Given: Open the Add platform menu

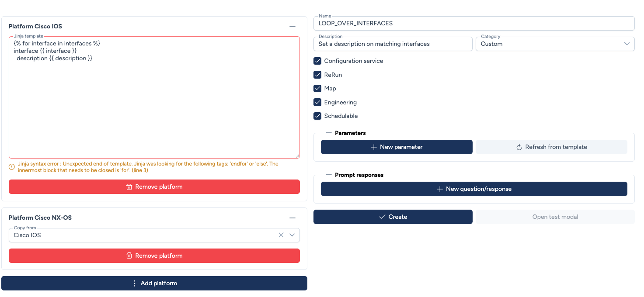Looking at the screenshot, I should (x=154, y=283).
